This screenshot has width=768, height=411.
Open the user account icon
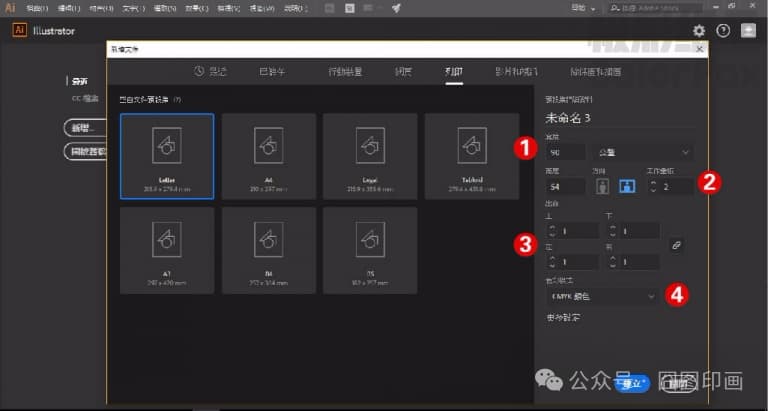click(748, 31)
